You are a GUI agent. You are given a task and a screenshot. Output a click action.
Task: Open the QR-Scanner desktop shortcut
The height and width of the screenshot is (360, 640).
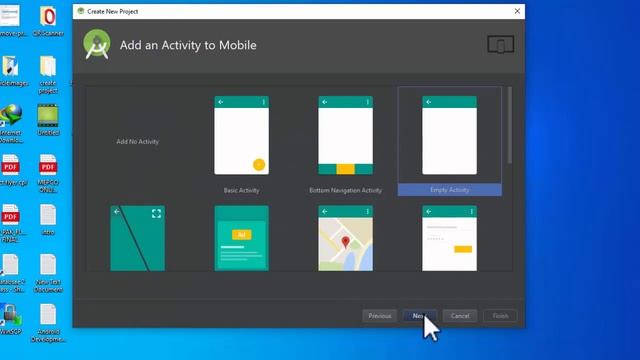[x=48, y=21]
